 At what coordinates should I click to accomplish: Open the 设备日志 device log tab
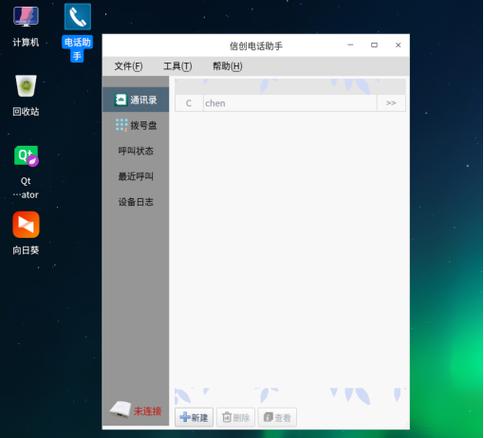[x=136, y=202]
